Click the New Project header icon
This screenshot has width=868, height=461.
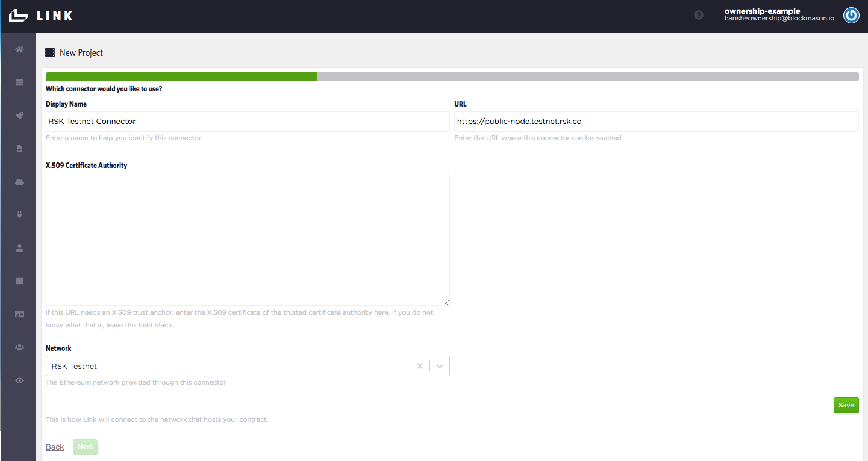(50, 53)
